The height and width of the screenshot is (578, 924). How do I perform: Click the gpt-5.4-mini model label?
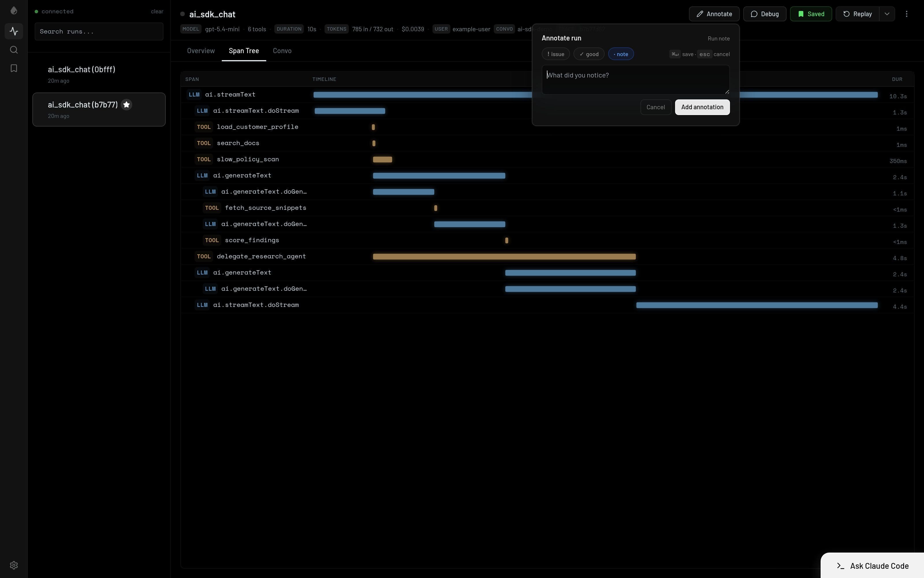coord(222,29)
